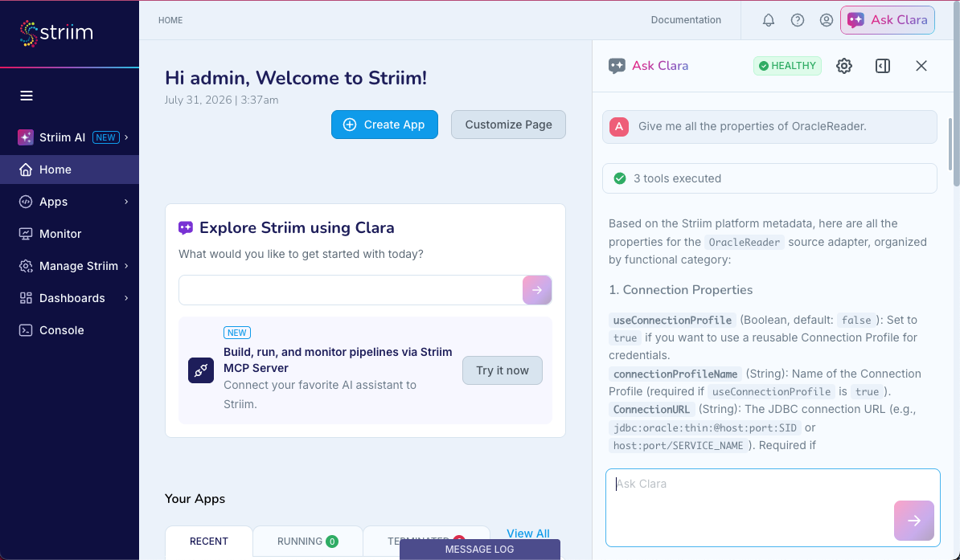The height and width of the screenshot is (560, 960).
Task: Click the 'ConnectionURL' property name
Action: point(651,410)
